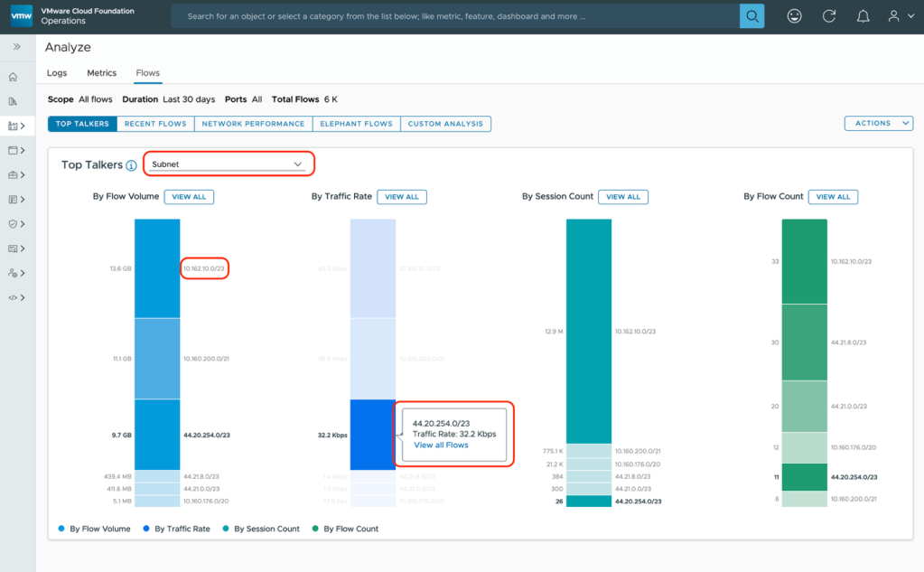Open the Subnet dropdown

coord(228,164)
